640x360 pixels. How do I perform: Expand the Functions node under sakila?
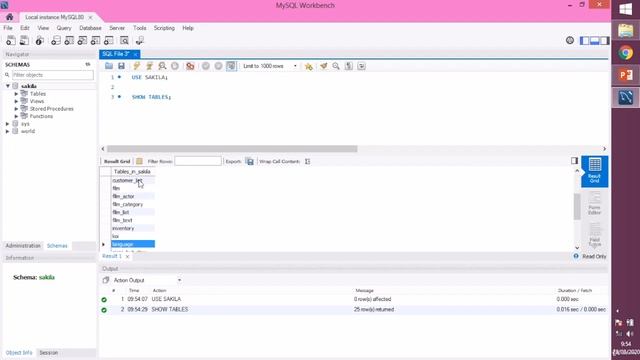pos(16,116)
